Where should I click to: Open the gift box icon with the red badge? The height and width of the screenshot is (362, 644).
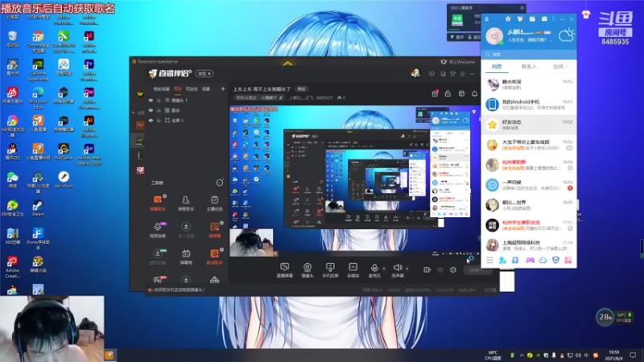tap(435, 93)
